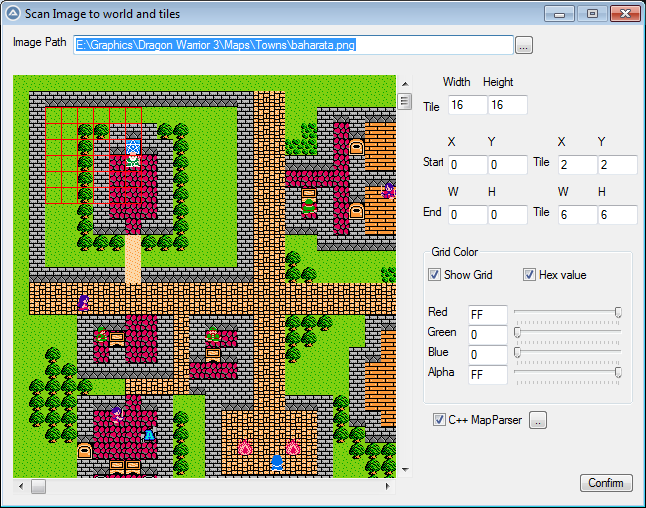
Task: Click the Red color slider handle
Action: click(618, 313)
